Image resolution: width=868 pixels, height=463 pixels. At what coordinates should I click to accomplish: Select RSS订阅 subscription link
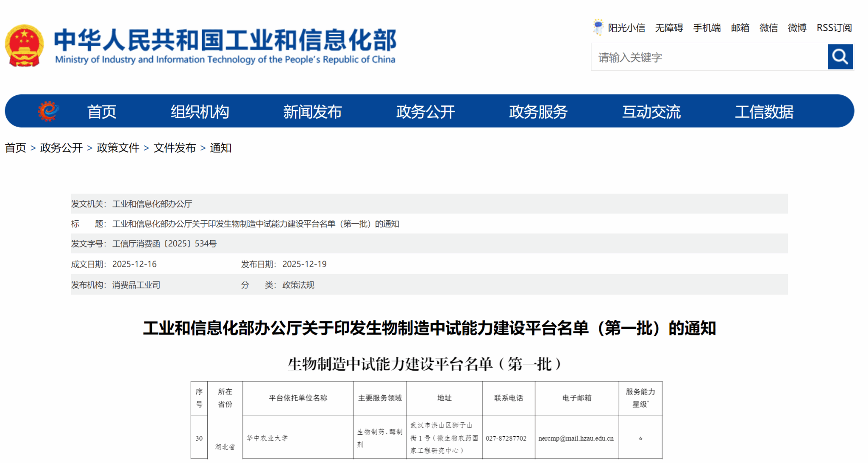(834, 28)
